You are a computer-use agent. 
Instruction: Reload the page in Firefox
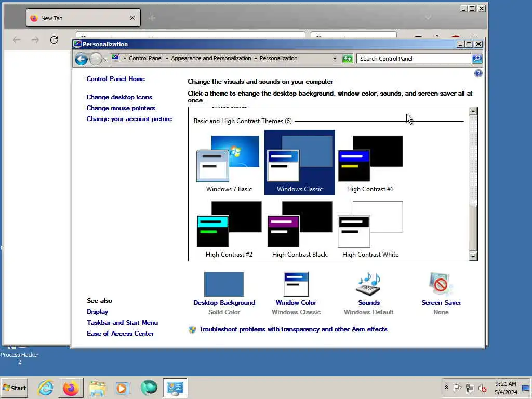click(x=54, y=40)
